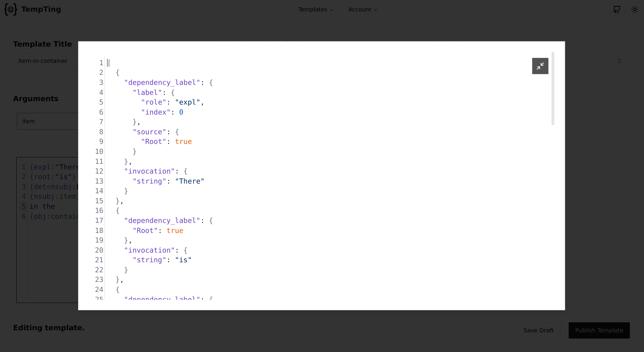Open the GitHub repository icon
Image resolution: width=644 pixels, height=352 pixels.
click(x=616, y=9)
